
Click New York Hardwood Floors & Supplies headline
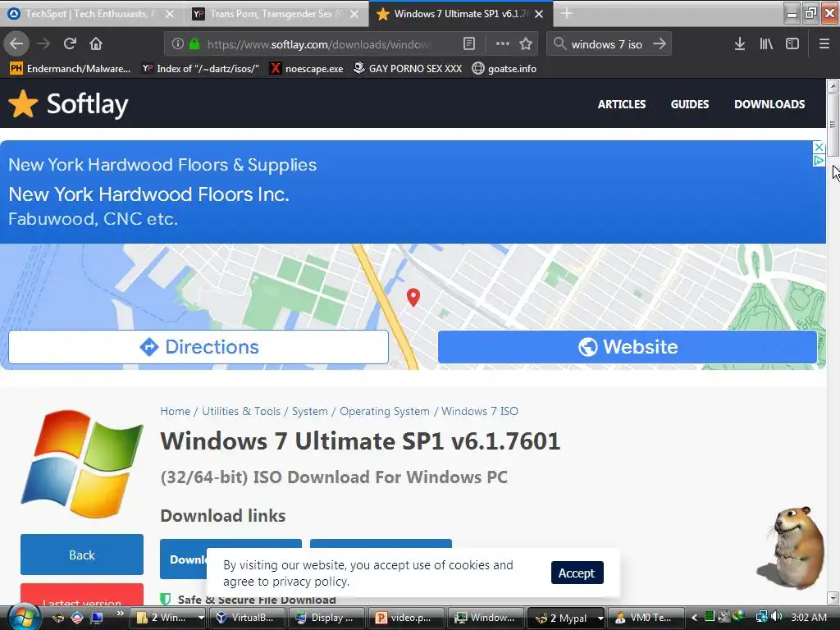[162, 164]
